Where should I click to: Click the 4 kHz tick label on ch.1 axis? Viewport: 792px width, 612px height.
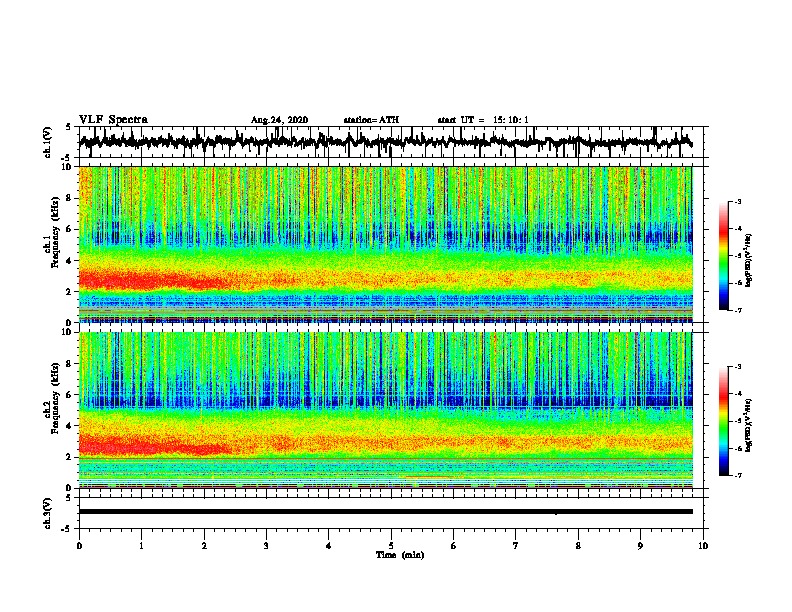[x=70, y=261]
